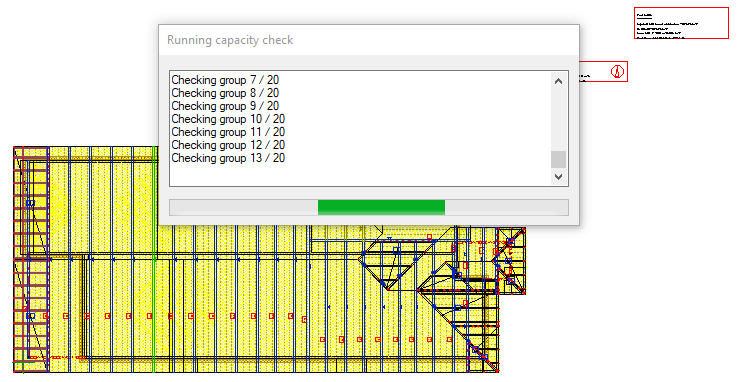742x382 pixels.
Task: Click the log list scrollbar thumb
Action: [x=558, y=160]
